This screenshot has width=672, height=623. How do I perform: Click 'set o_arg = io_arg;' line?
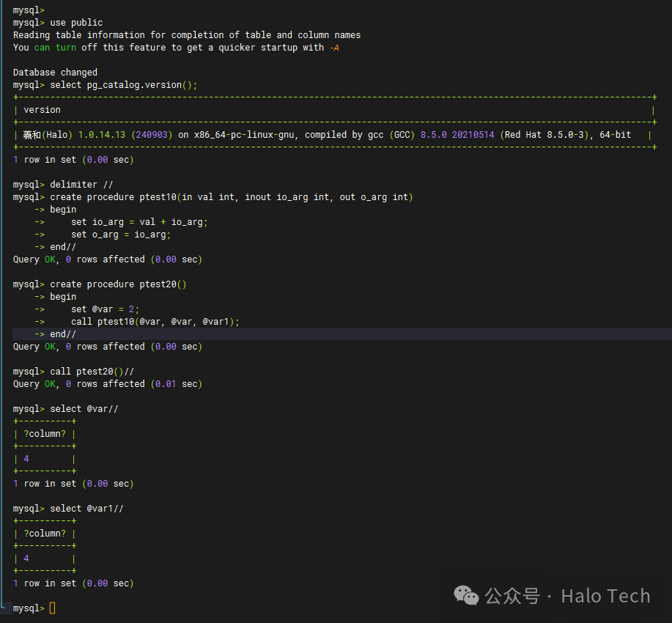[121, 235]
